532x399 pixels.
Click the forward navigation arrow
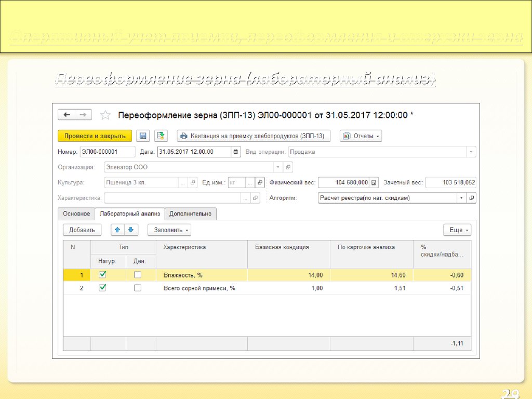click(83, 115)
